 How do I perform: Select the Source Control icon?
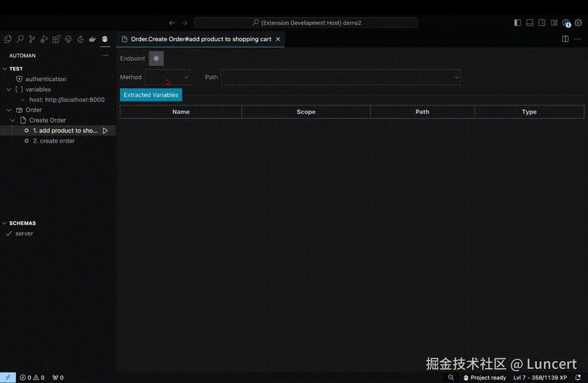[x=32, y=39]
